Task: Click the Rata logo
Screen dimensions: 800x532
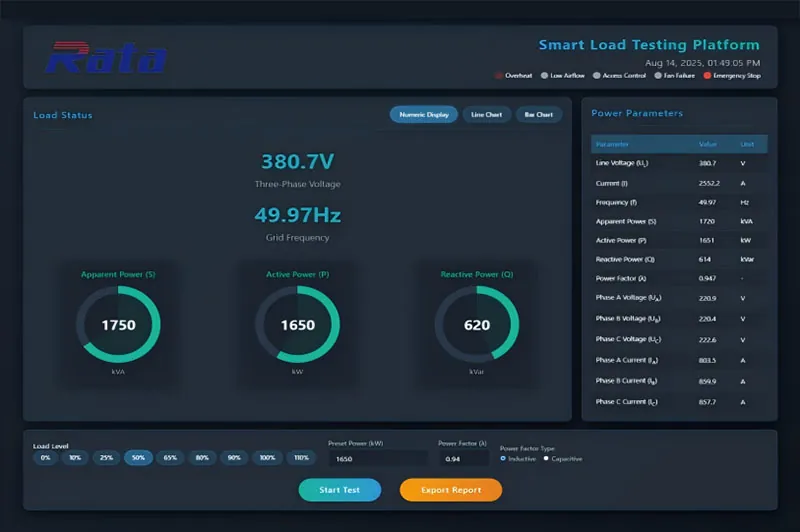Action: (x=106, y=57)
